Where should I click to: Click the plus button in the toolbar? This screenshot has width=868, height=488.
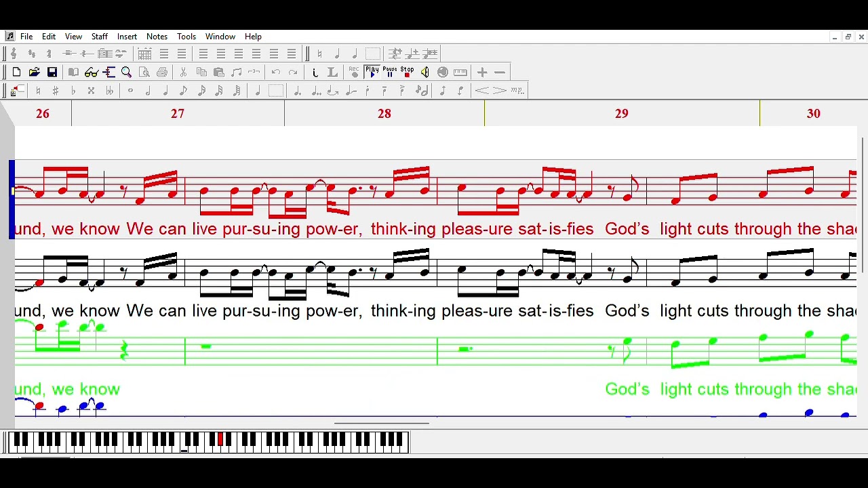point(482,72)
